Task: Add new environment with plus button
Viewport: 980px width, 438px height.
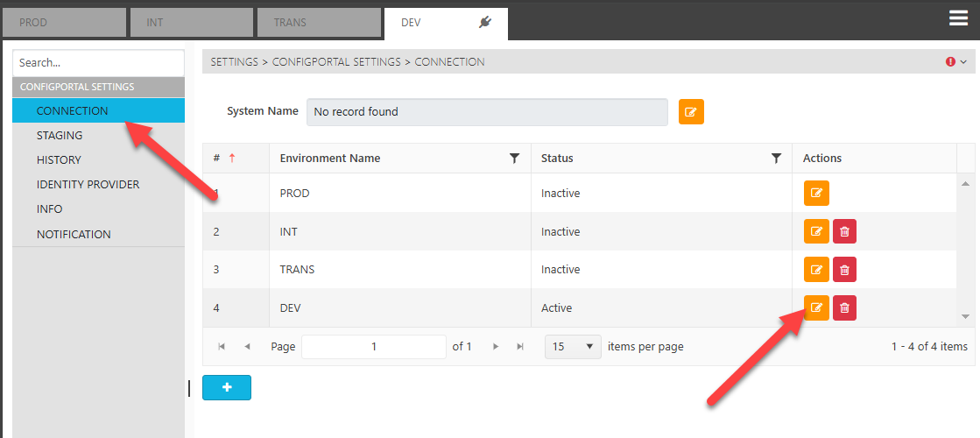Action: point(227,387)
